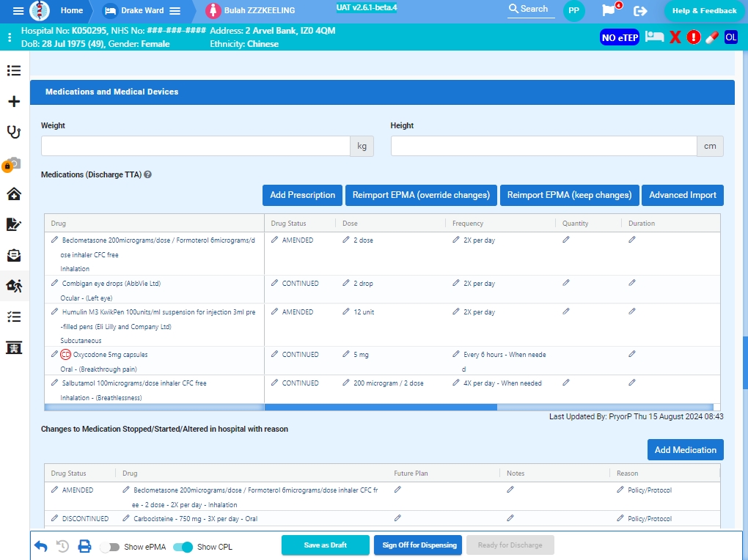This screenshot has width=748, height=560.
Task: Click Reimport EPMA (override changes)
Action: (x=421, y=195)
